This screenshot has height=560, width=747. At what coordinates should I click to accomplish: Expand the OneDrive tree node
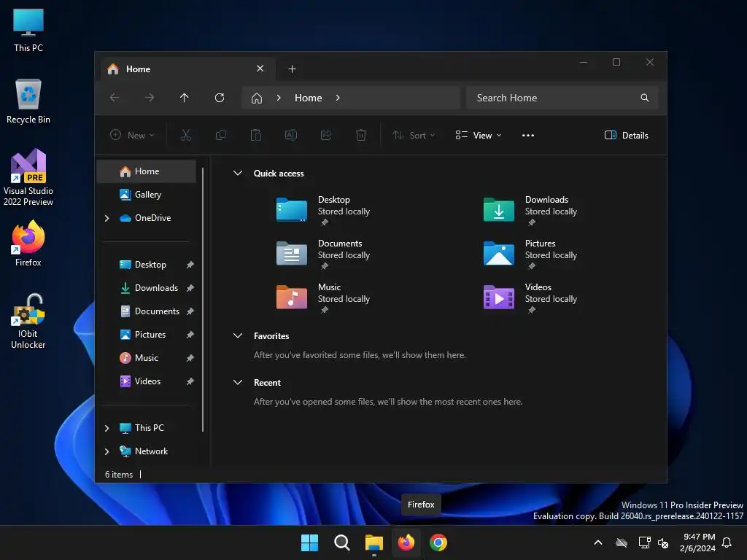click(107, 218)
